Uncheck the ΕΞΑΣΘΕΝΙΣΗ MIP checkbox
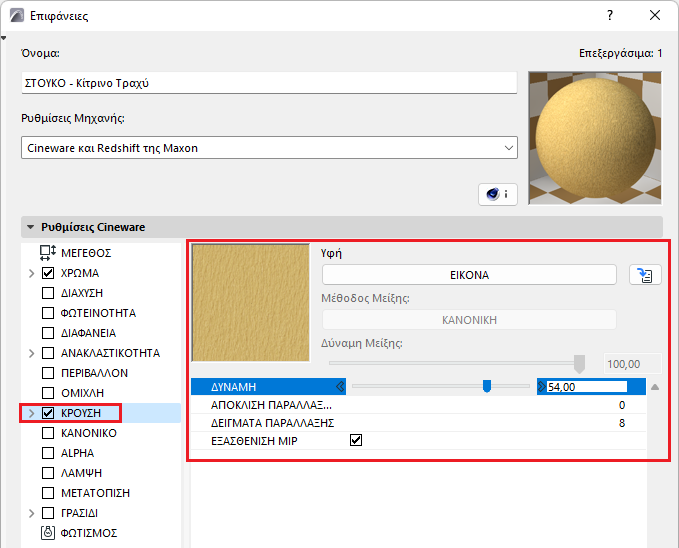679x548 pixels. tap(356, 441)
